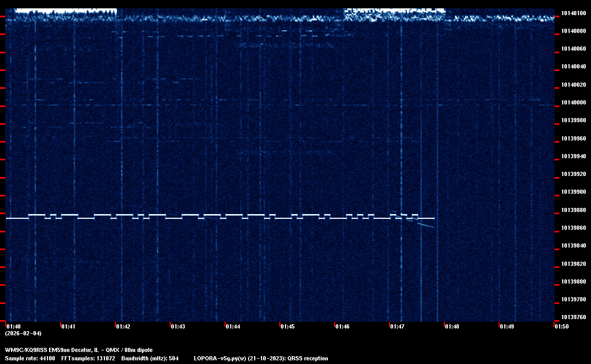
Task: Click the LOPORA-v5g.py QRSS reception text
Action: pos(261,359)
